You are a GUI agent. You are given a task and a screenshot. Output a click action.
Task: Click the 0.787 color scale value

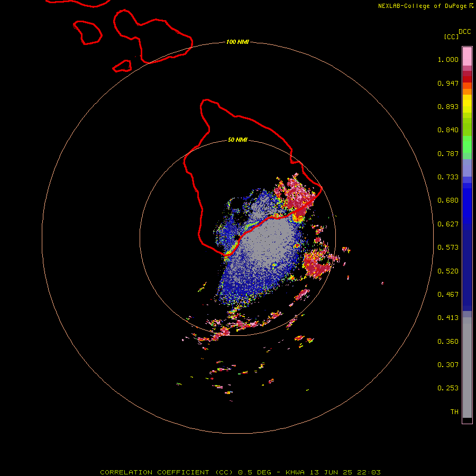(x=448, y=153)
